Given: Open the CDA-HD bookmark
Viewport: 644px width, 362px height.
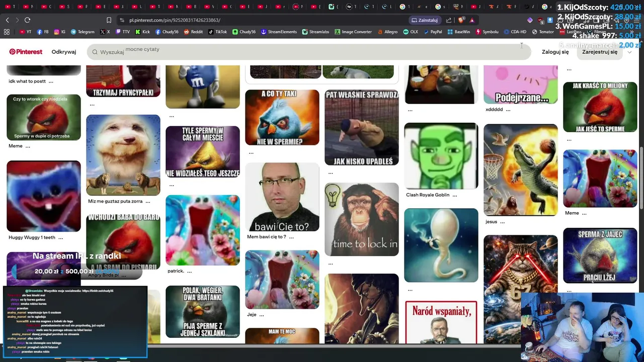Looking at the screenshot, I should (515, 32).
